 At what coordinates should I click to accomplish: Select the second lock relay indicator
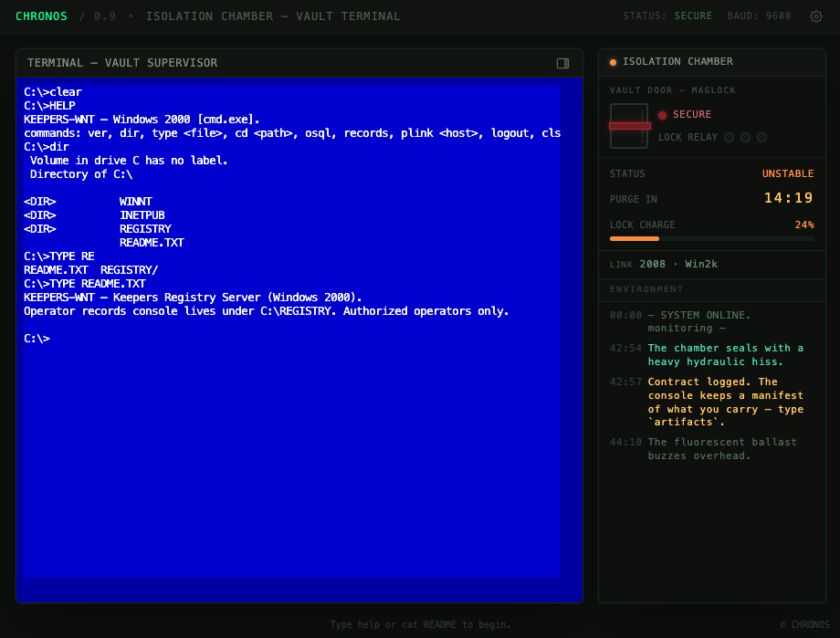(745, 138)
